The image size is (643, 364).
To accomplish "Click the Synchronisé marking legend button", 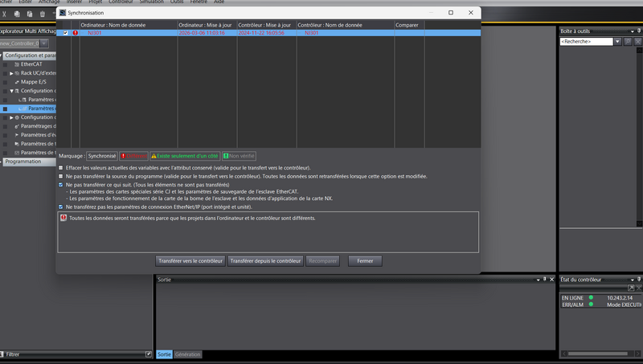I will pyautogui.click(x=102, y=156).
